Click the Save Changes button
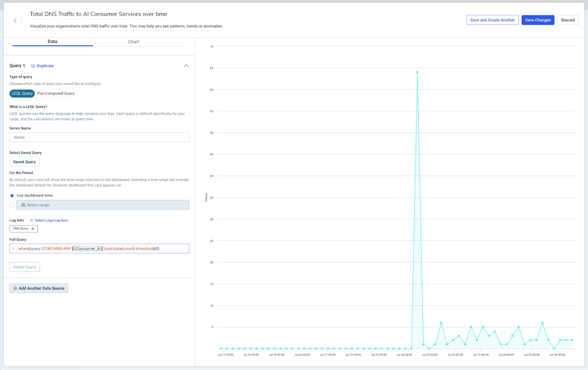Image resolution: width=588 pixels, height=370 pixels. point(538,20)
